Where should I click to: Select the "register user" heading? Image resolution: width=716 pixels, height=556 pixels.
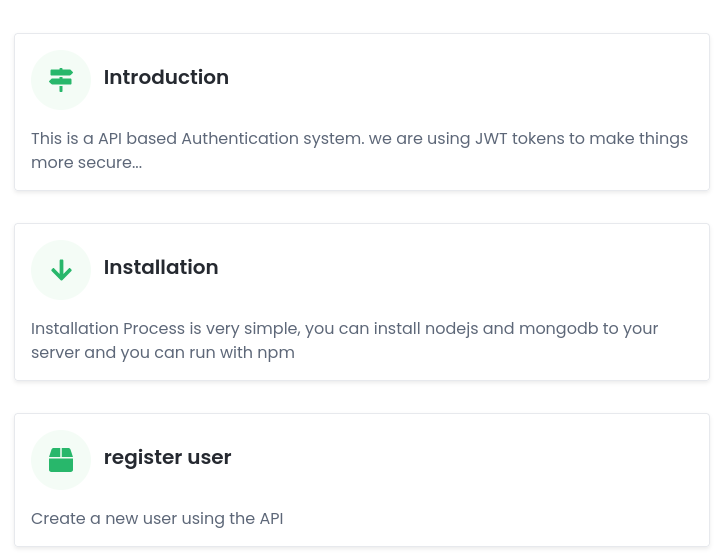pos(168,457)
